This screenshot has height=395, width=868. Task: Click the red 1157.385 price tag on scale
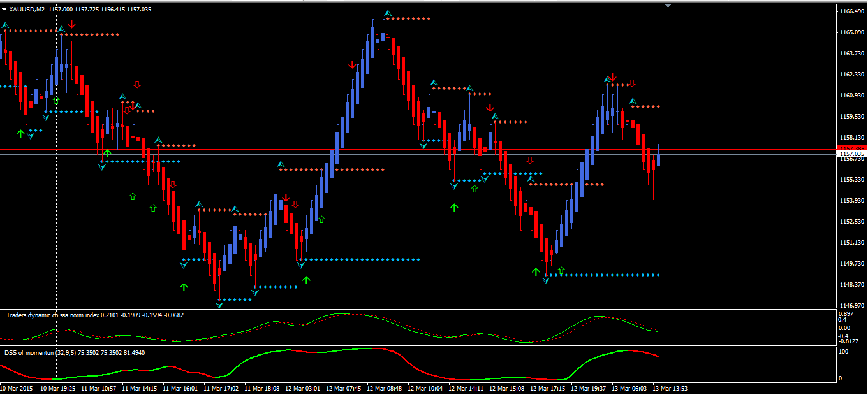(x=852, y=148)
